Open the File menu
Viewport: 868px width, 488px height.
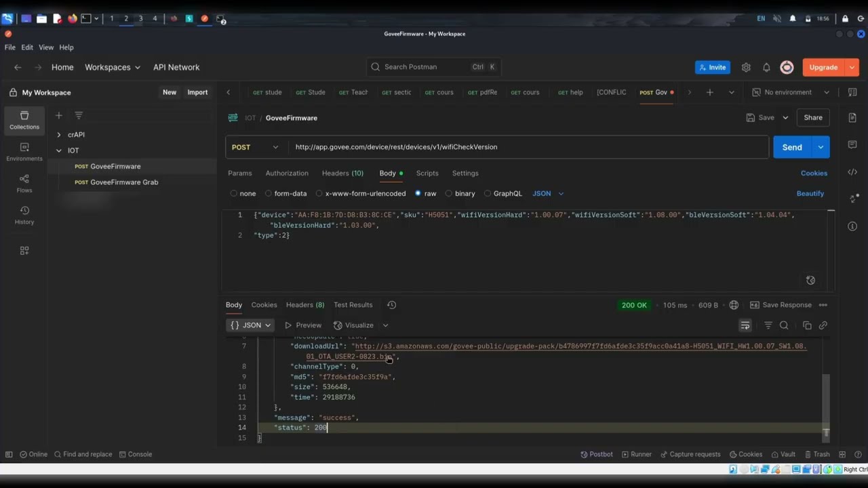click(10, 47)
